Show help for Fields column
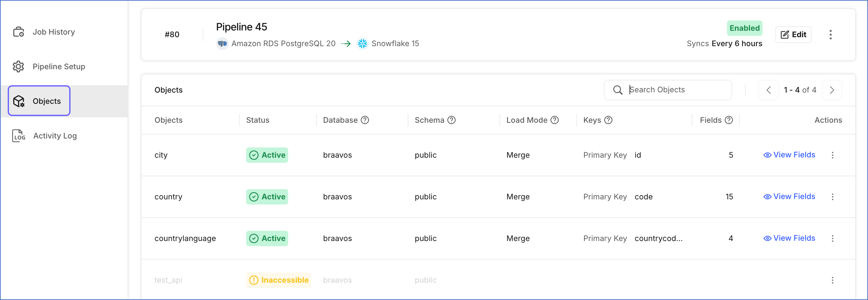 [x=729, y=120]
